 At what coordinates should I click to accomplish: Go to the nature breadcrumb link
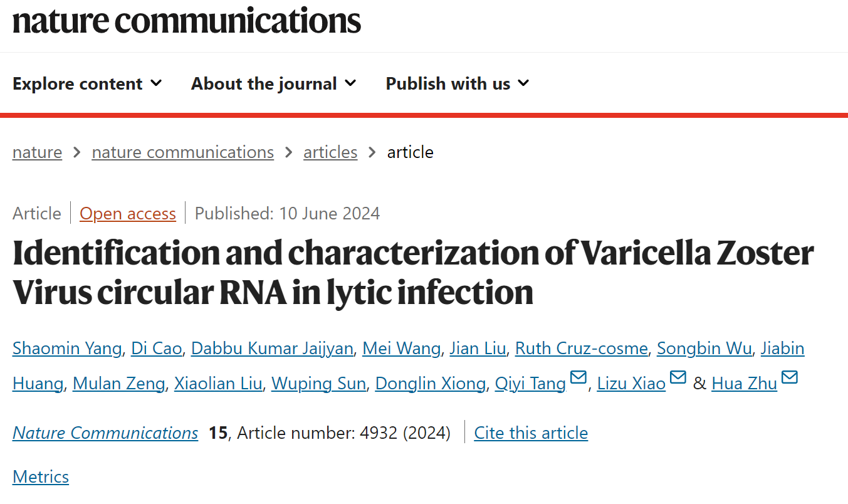click(x=37, y=152)
